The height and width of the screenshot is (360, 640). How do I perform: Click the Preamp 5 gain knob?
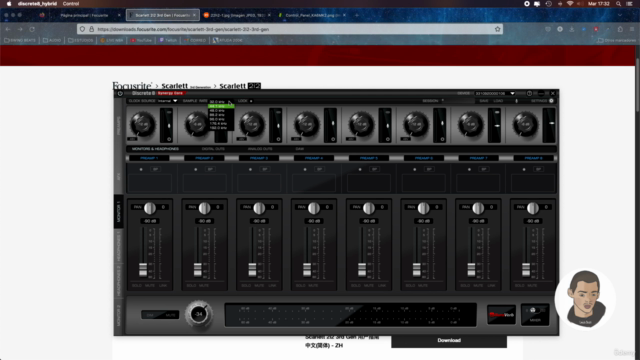361,124
